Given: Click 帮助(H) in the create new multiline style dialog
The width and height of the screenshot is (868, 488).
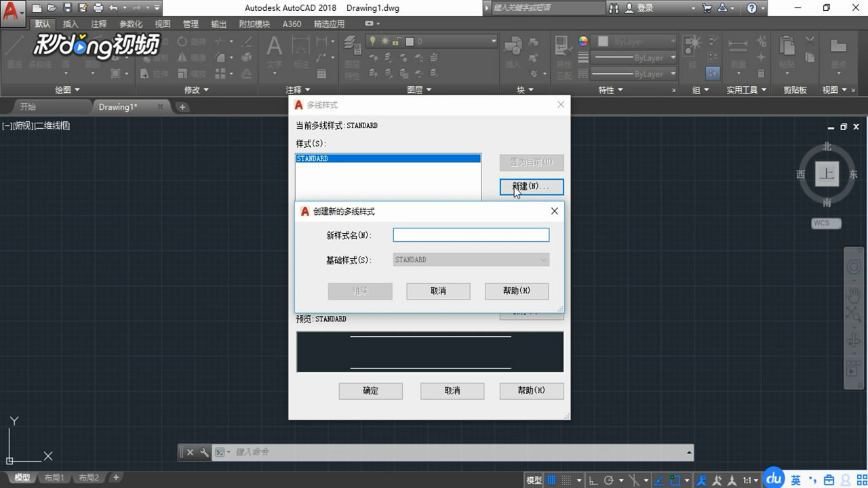Looking at the screenshot, I should [517, 291].
